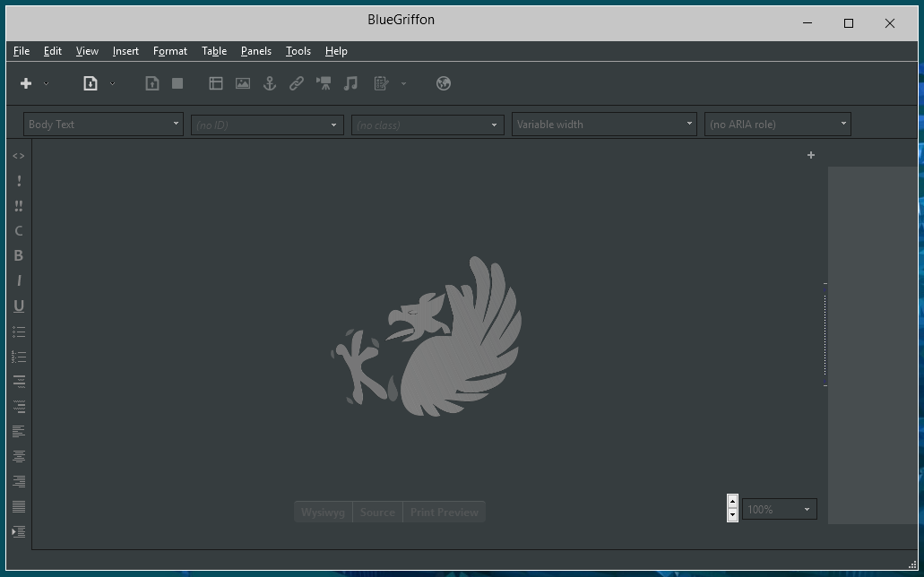This screenshot has width=924, height=577.
Task: Open the Insert menu
Action: point(125,51)
